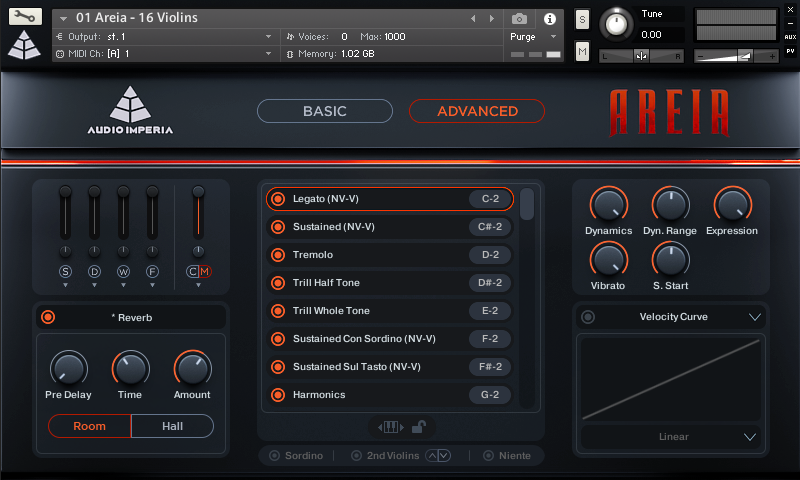
Task: Open the wrench instrument options icon
Action: [x=25, y=17]
